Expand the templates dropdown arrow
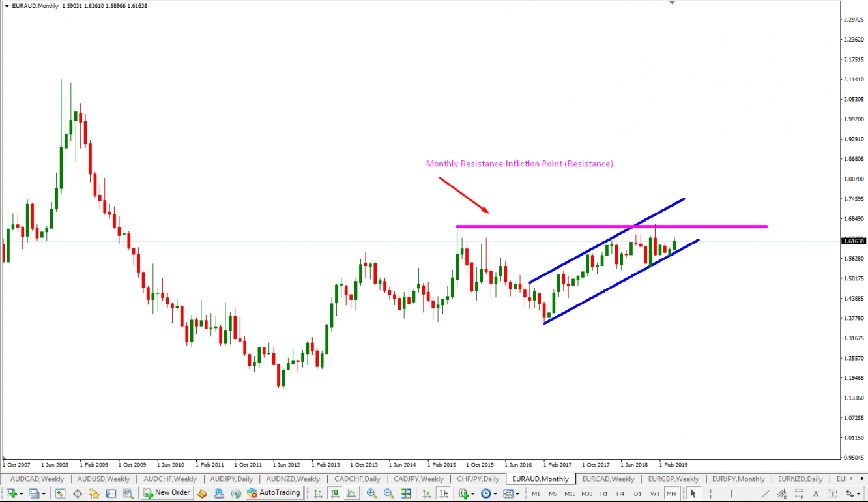The image size is (868, 502). [x=517, y=494]
